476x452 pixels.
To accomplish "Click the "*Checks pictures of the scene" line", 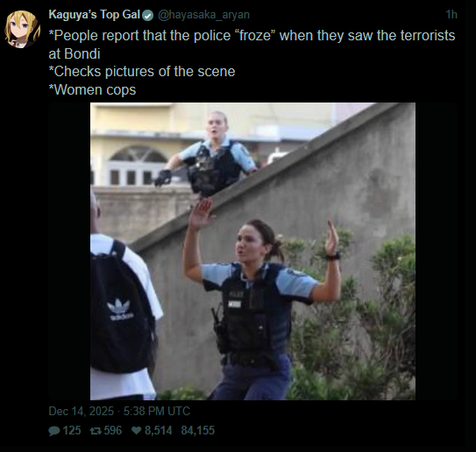I will pos(142,72).
